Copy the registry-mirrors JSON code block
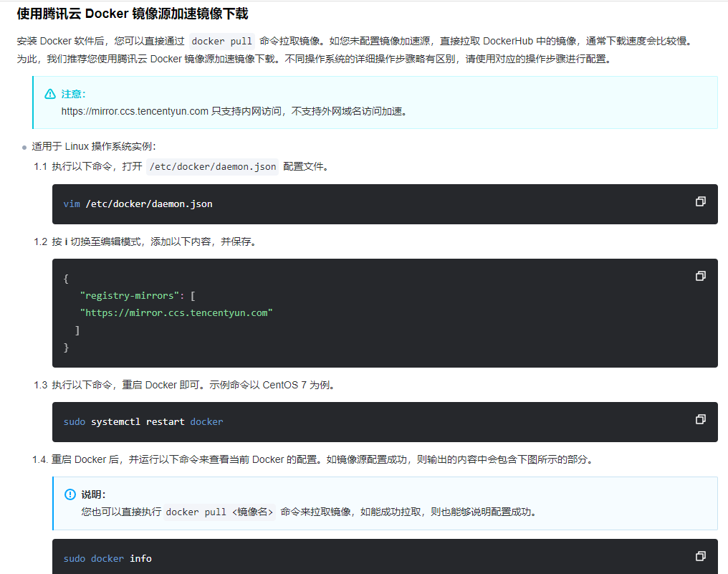This screenshot has height=574, width=728. click(x=701, y=276)
